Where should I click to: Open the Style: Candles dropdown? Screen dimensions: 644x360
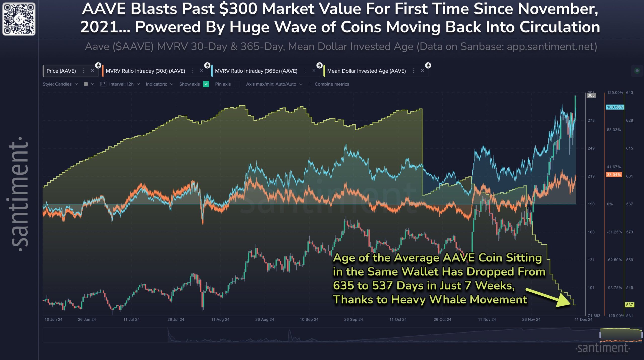point(60,84)
